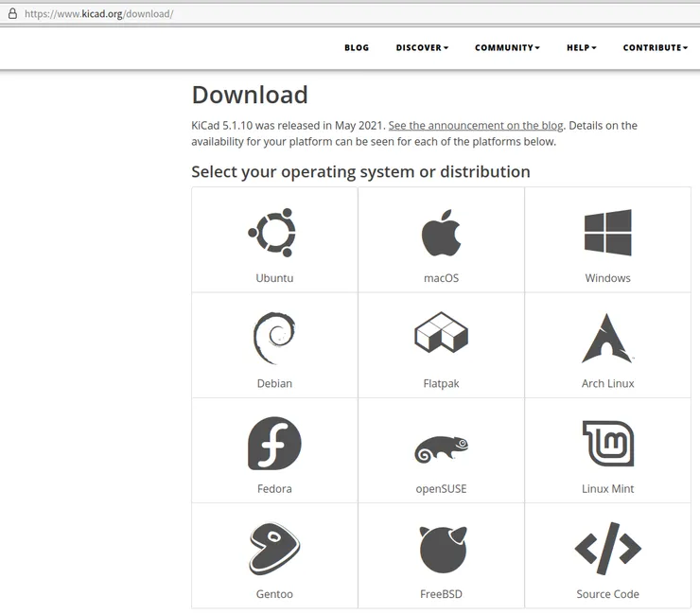The image size is (700, 614).
Task: Select the Gentoo text label
Action: click(274, 594)
